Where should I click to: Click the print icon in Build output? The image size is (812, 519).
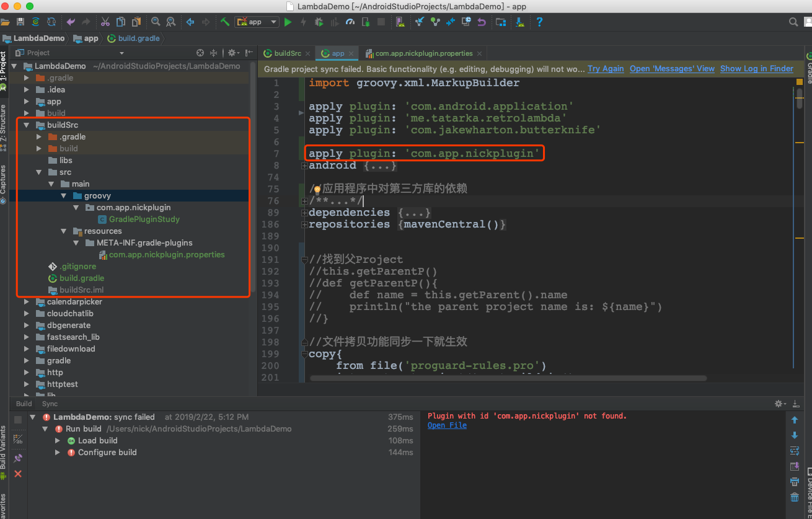[795, 482]
